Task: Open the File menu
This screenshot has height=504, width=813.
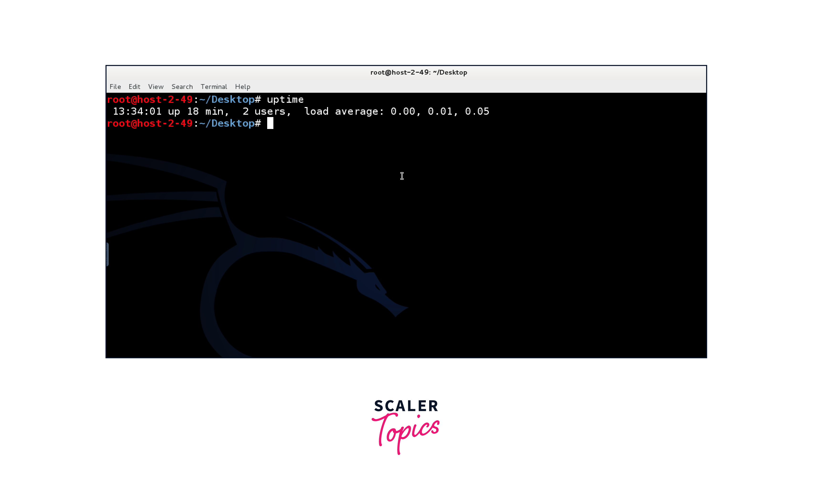Action: pos(115,87)
